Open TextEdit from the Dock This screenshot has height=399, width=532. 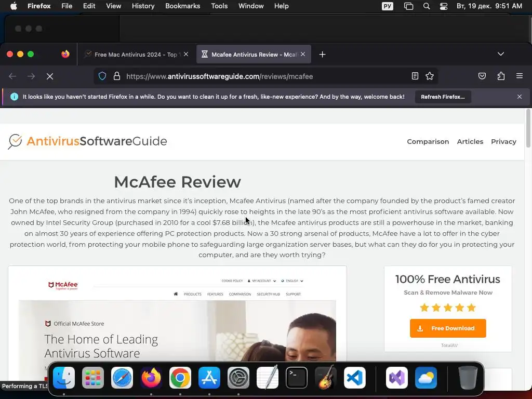(268, 378)
